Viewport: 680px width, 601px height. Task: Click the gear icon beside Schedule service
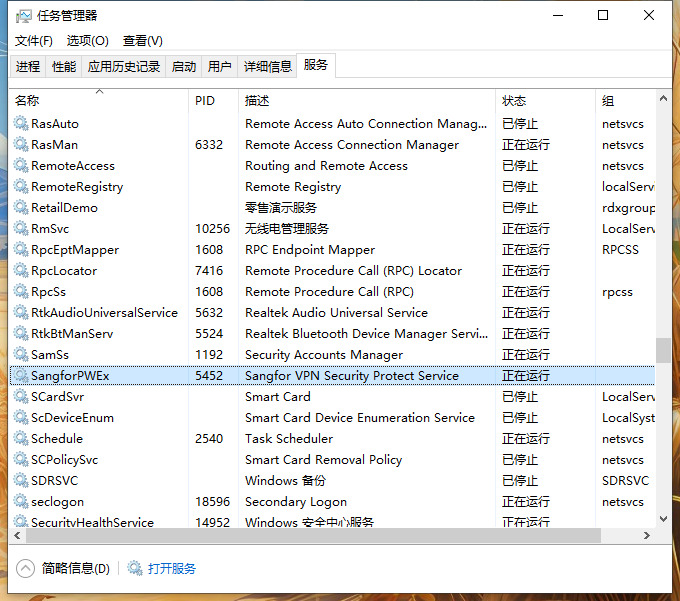(21, 439)
